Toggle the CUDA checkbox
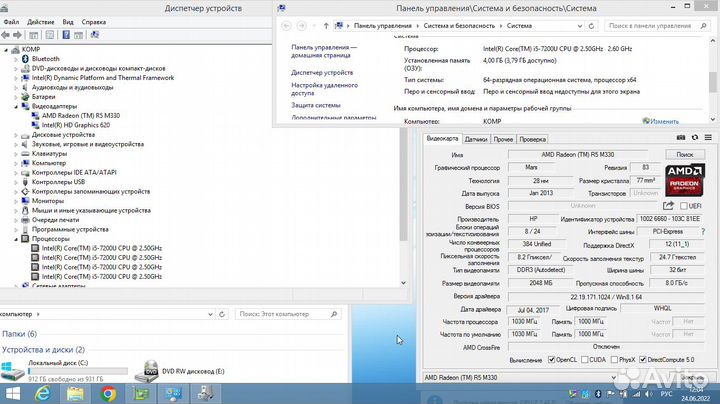Viewport: 720px width, 404px height. [585, 359]
